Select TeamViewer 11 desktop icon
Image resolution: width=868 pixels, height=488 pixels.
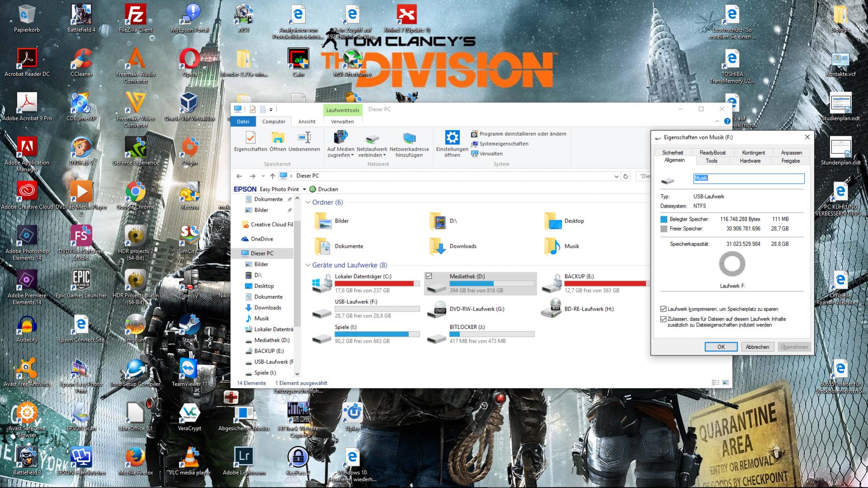click(x=190, y=373)
